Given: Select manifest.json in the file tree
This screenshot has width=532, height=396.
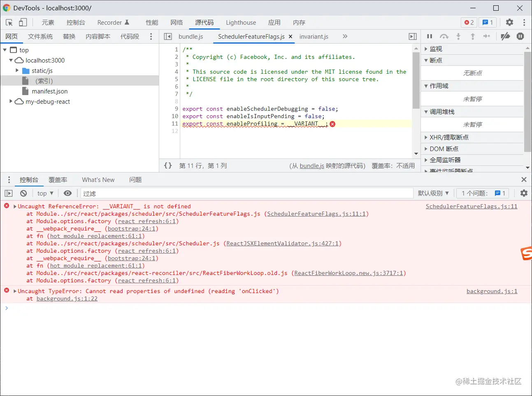Looking at the screenshot, I should [50, 91].
